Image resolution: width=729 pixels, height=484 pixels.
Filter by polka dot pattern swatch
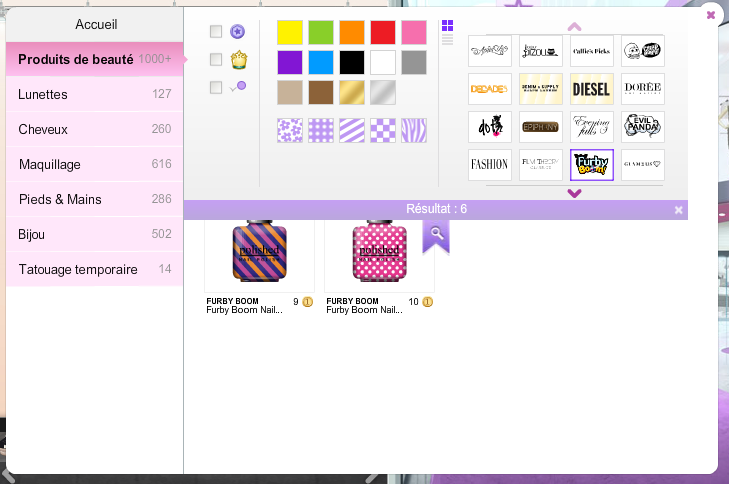tap(321, 130)
